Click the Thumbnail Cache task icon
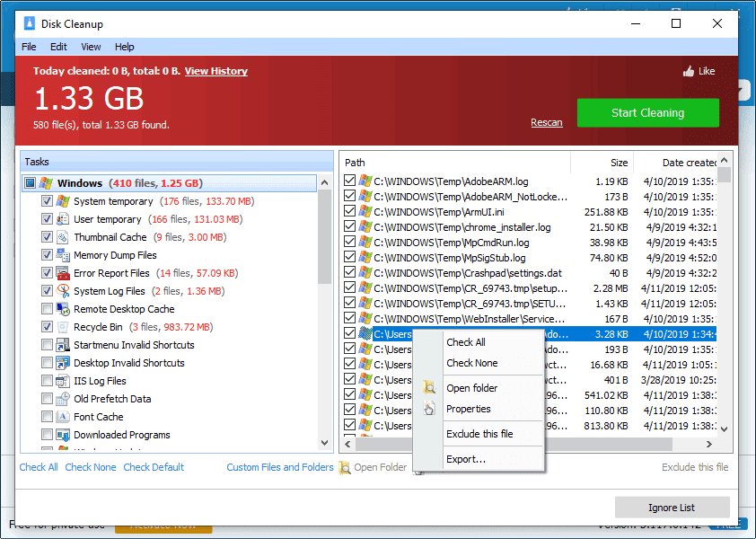Image resolution: width=756 pixels, height=539 pixels. point(63,237)
